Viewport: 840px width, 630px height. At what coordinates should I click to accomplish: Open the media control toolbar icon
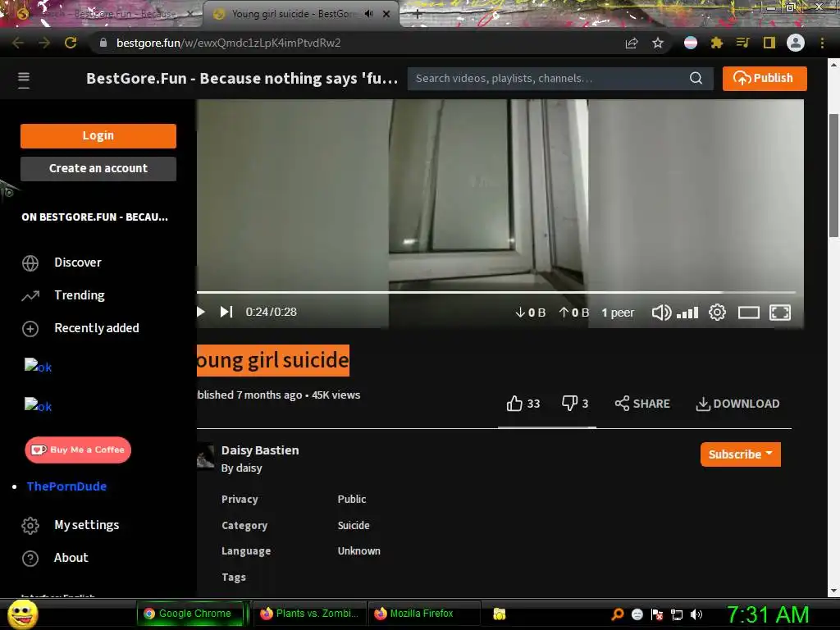(742, 43)
